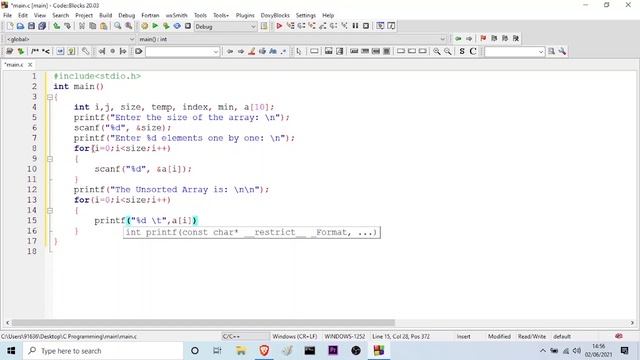Save the current file
The width and height of the screenshot is (640, 360).
[x=31, y=26]
